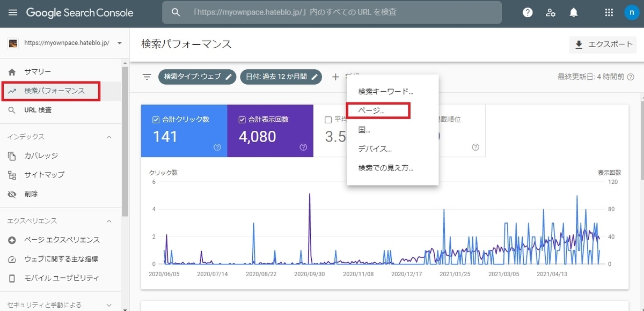Edit the 検索タイプ: ウェブ filter chip
Image resolution: width=644 pixels, height=311 pixels.
[x=197, y=77]
